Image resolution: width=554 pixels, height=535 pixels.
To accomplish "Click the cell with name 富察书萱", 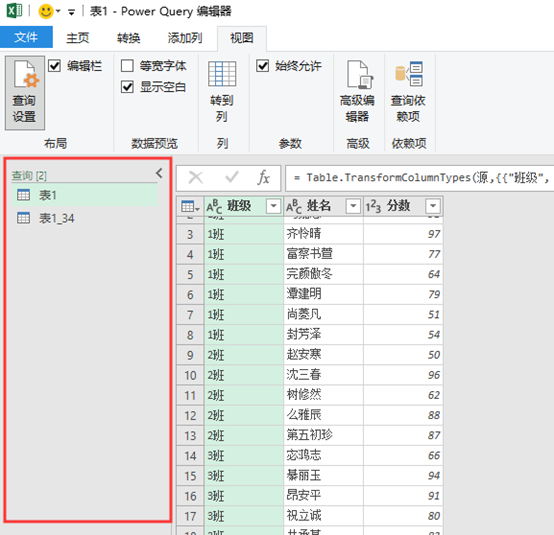I will point(323,254).
